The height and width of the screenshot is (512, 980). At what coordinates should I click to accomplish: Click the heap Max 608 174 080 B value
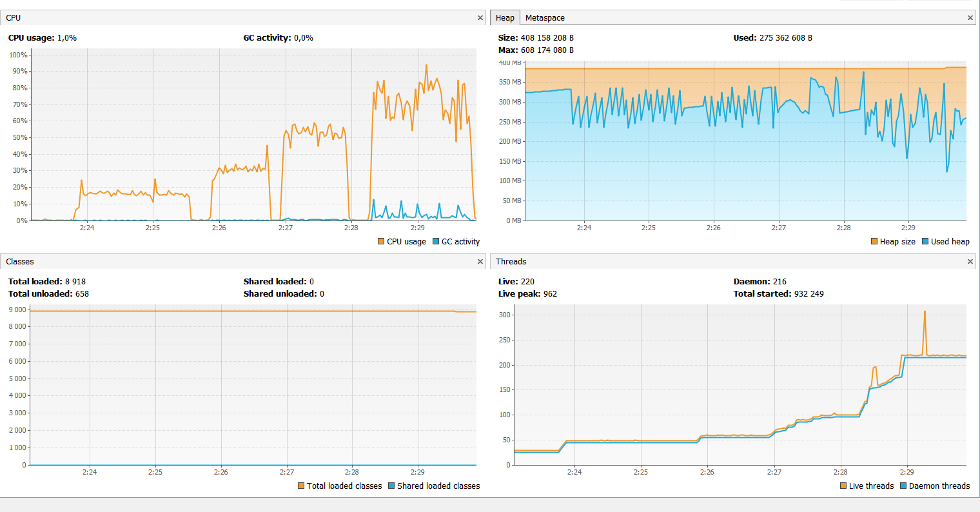pos(547,50)
